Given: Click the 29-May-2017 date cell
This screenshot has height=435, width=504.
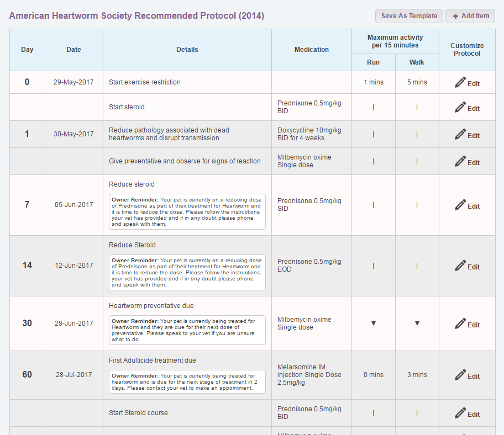Looking at the screenshot, I should pos(73,82).
